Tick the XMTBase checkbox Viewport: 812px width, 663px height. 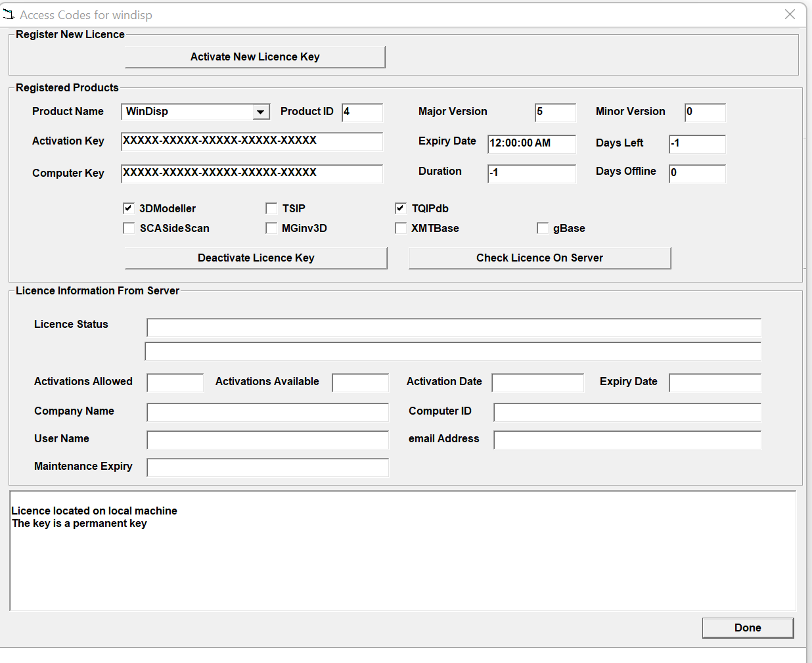pos(401,228)
